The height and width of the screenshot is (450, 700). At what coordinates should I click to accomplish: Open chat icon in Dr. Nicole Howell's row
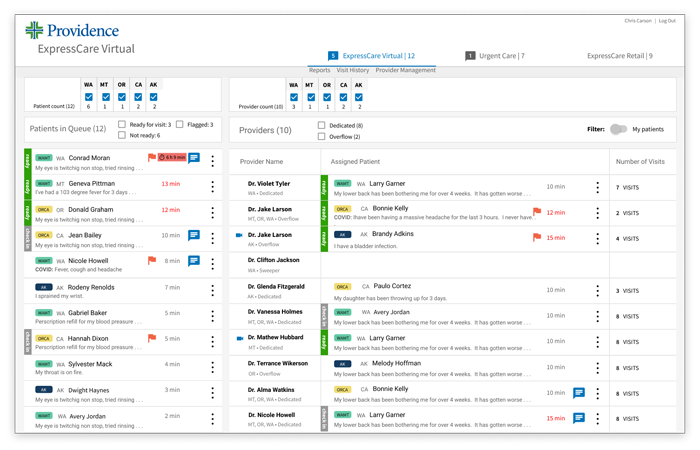coord(579,418)
